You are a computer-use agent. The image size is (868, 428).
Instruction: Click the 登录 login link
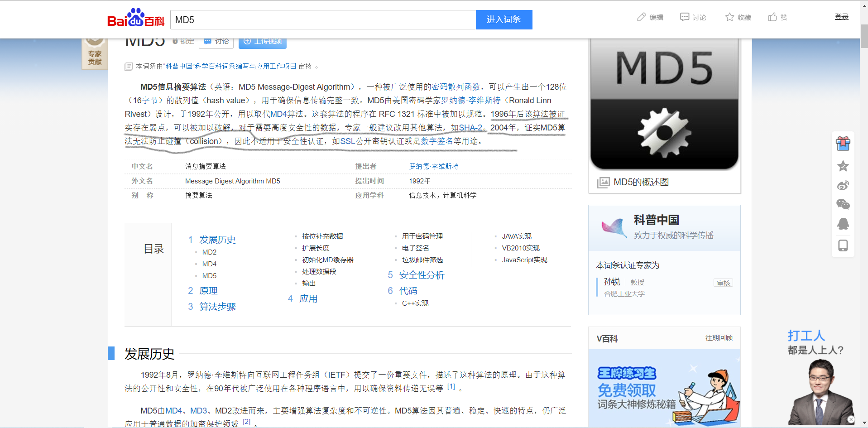[x=842, y=17]
